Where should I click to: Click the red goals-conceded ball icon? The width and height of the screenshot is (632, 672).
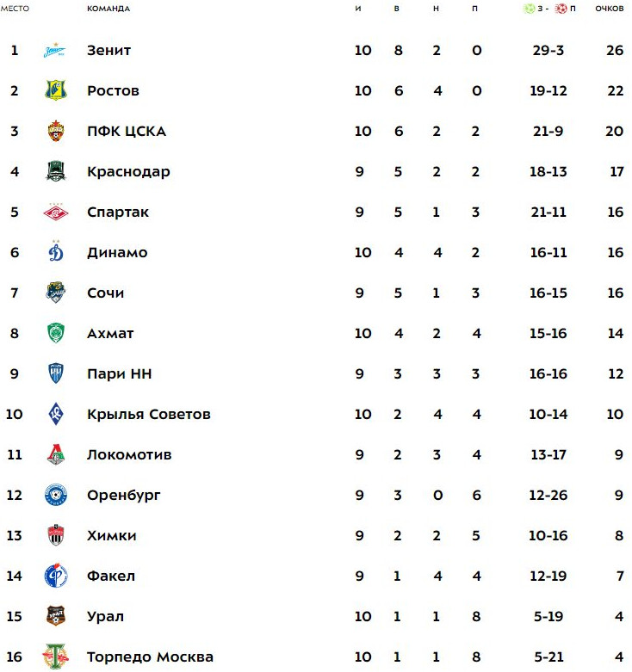(x=561, y=9)
